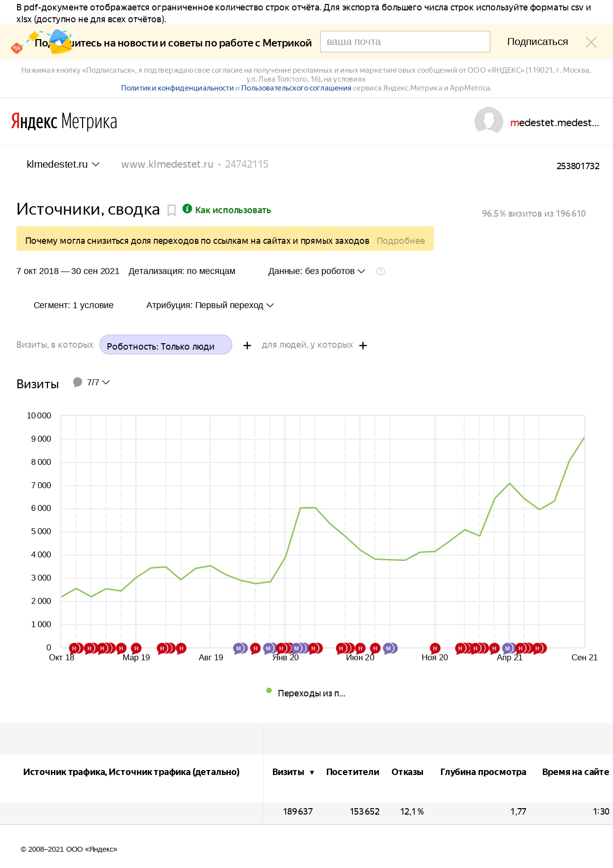Viewport: 613px width, 868px height.
Task: Expand the klmedestet.ru counter dropdown
Action: pyautogui.click(x=63, y=164)
